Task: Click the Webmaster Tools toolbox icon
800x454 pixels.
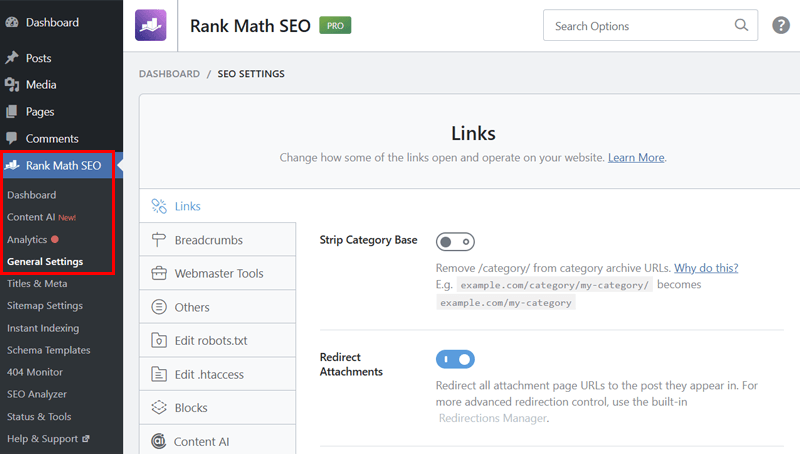Action: click(x=159, y=273)
